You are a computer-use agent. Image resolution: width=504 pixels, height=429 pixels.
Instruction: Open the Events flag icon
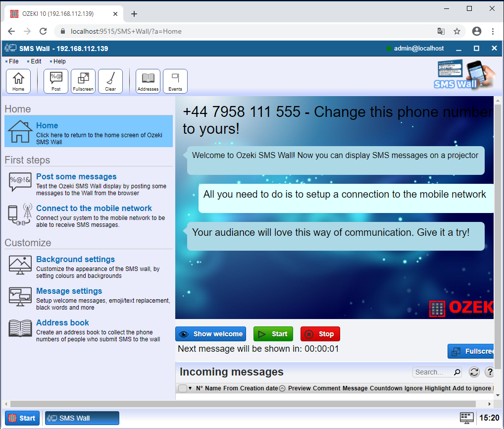click(x=175, y=81)
